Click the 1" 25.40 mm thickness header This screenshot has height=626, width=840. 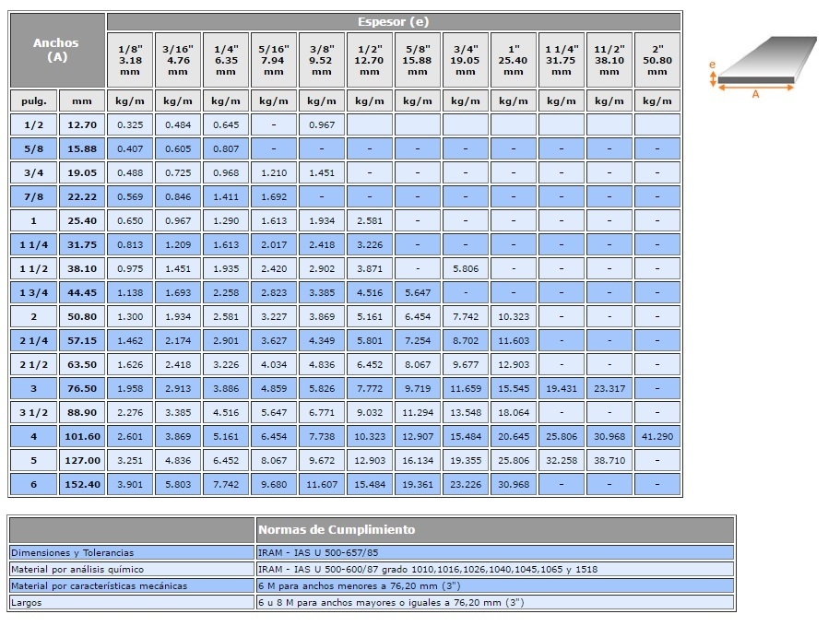514,60
